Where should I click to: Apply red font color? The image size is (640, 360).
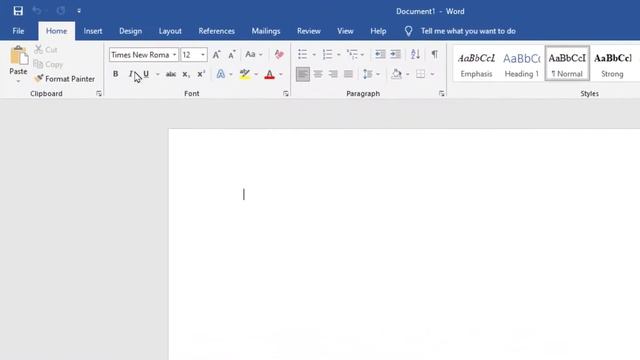click(269, 74)
